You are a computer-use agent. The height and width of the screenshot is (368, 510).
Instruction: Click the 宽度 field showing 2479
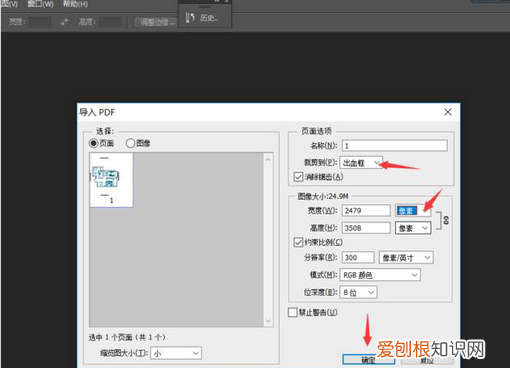[x=366, y=211]
